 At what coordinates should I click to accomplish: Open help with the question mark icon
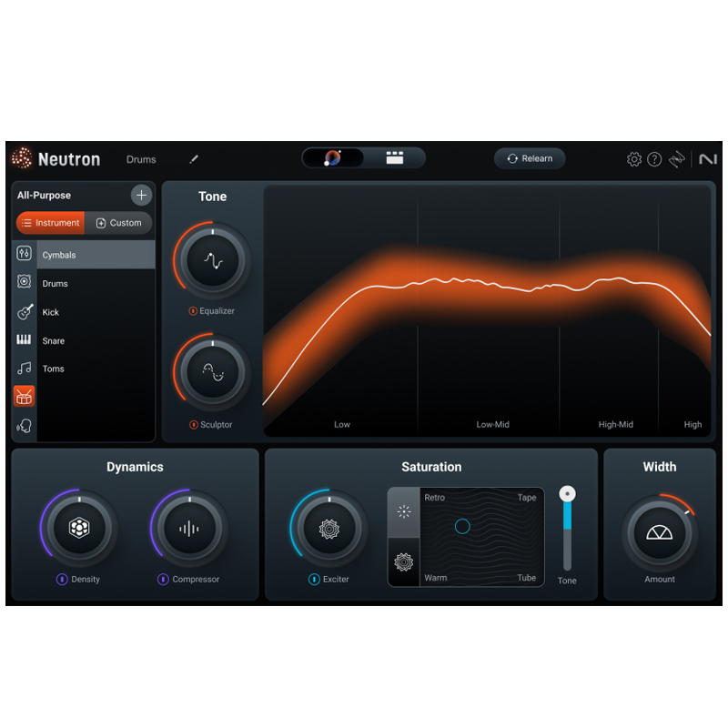point(654,159)
